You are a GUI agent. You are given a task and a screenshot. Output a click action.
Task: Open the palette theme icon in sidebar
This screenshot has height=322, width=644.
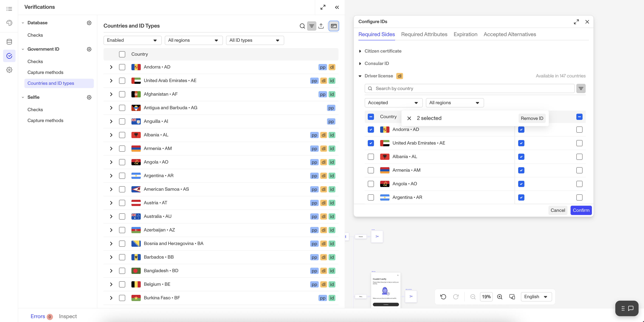[9, 23]
